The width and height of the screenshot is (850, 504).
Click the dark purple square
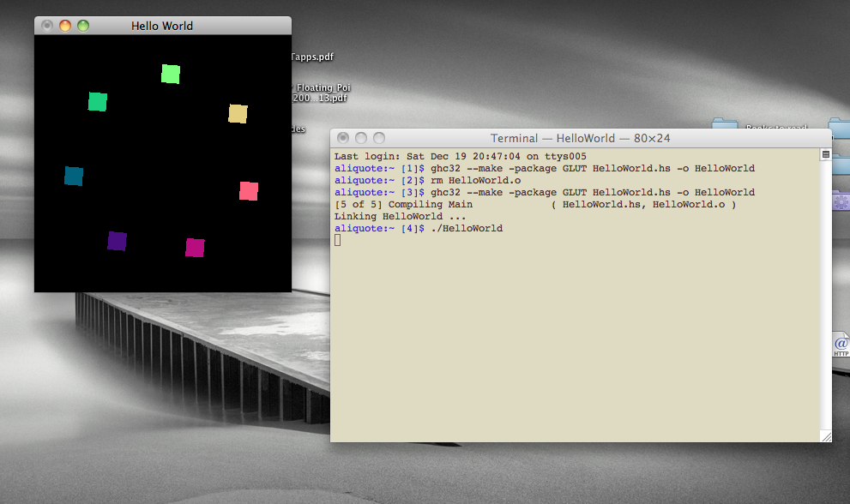(118, 241)
